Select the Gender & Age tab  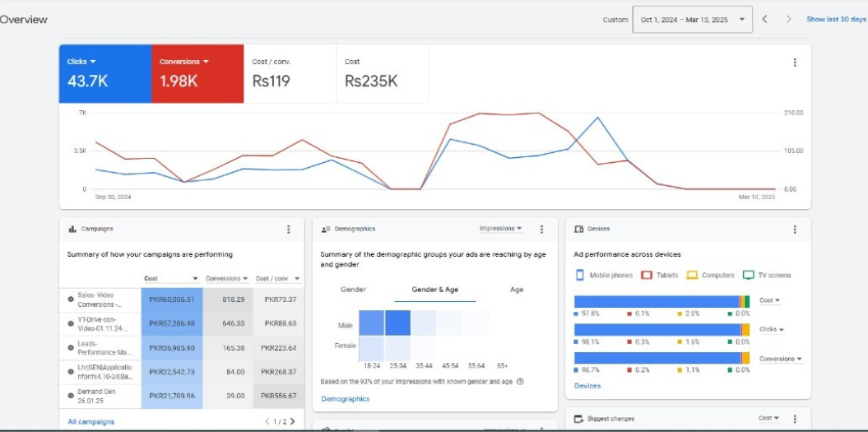tap(434, 290)
